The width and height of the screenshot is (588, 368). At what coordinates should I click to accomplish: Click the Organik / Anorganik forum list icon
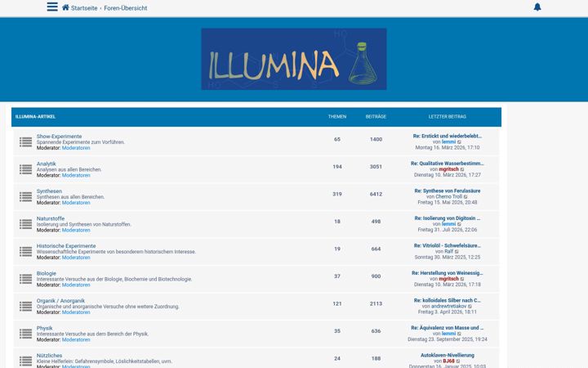click(x=25, y=307)
